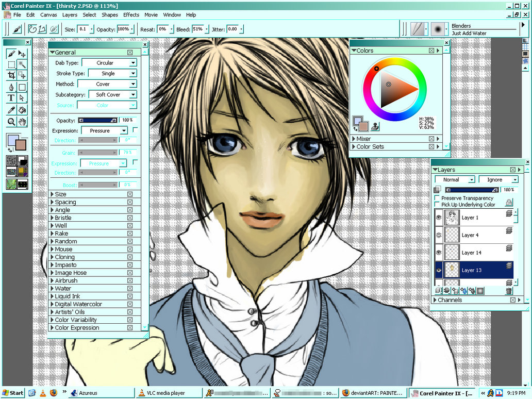Open the Subcategory Soft Cover dropdown
Viewport: 532px width, 399px height.
(x=112, y=95)
